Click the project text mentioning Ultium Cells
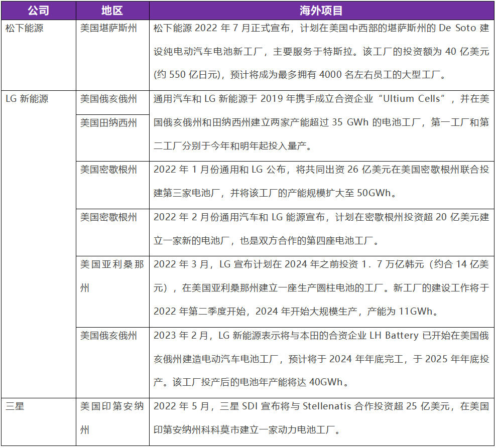Screen dimensions: 496x448 point(321,126)
